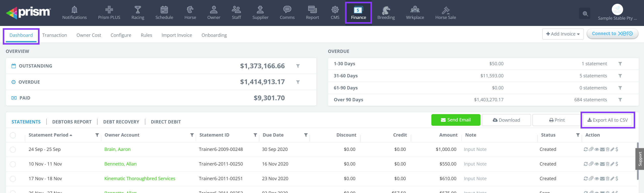The width and height of the screenshot is (644, 193).
Task: Click the eye preview icon for Bennetto, Allan statement
Action: pyautogui.click(x=597, y=164)
